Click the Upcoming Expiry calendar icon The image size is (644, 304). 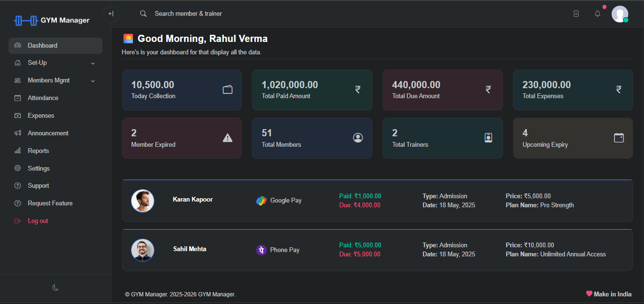coord(619,138)
